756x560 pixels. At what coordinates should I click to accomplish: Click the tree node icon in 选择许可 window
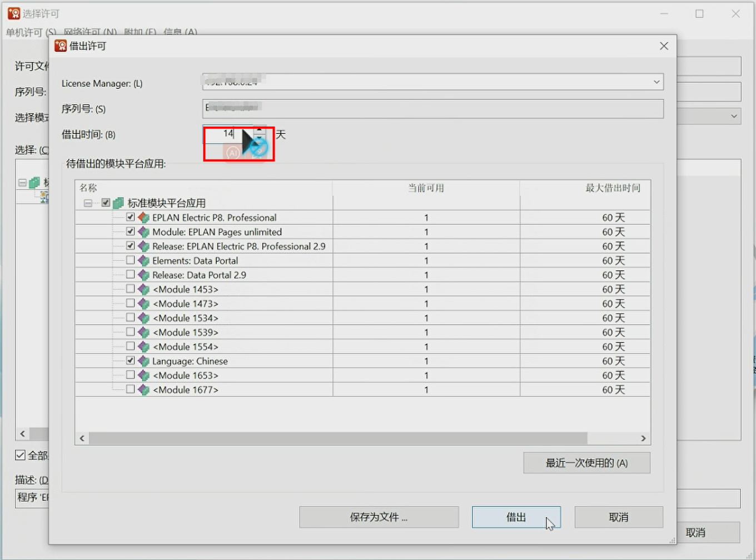coord(34,182)
